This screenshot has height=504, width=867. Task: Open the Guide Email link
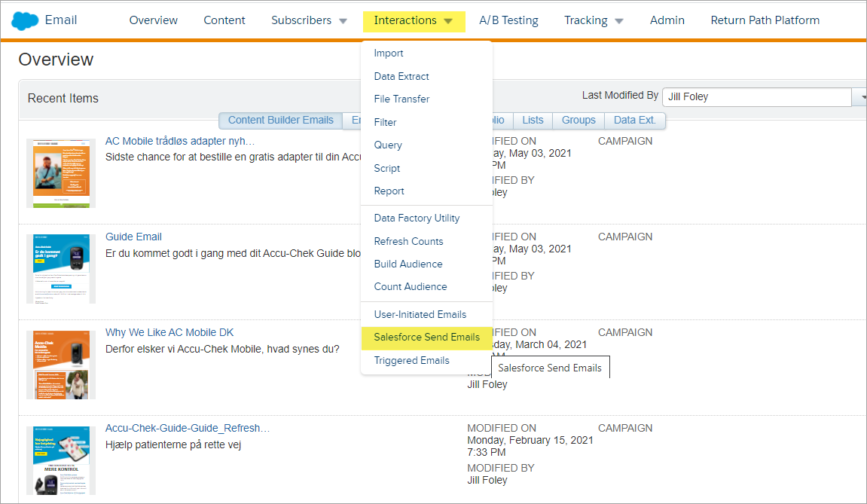pos(133,237)
